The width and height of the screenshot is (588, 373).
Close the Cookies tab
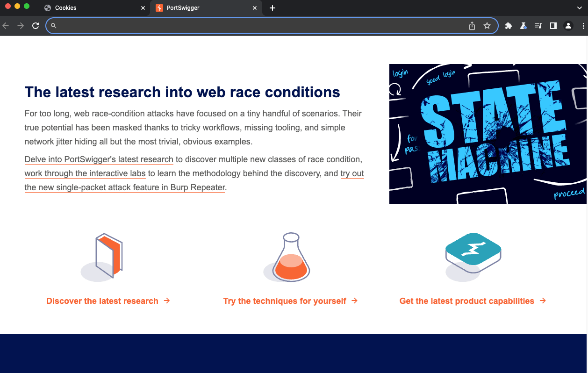click(x=143, y=8)
